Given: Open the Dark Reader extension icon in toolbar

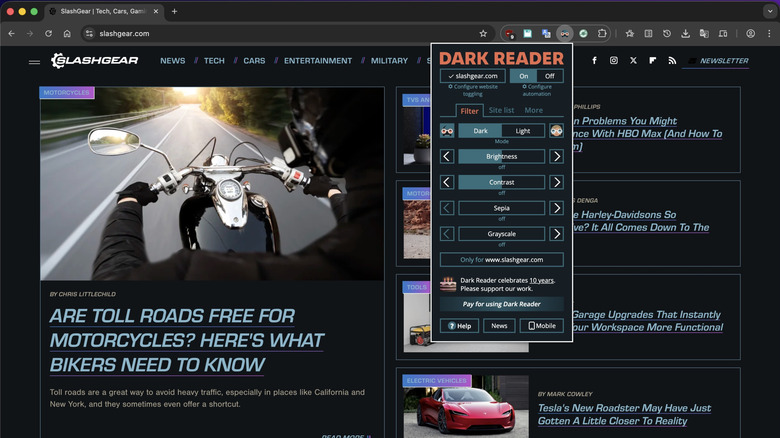Looking at the screenshot, I should [565, 34].
